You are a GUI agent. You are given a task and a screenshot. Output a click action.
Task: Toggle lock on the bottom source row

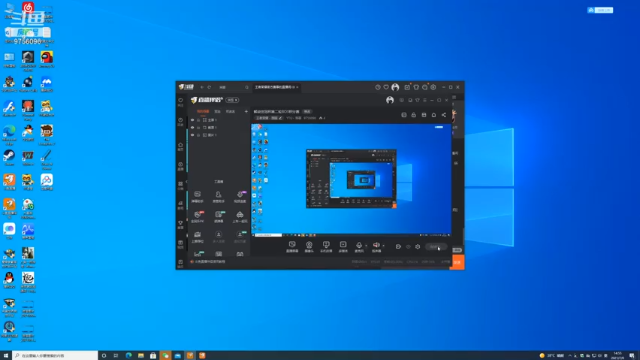(x=199, y=135)
